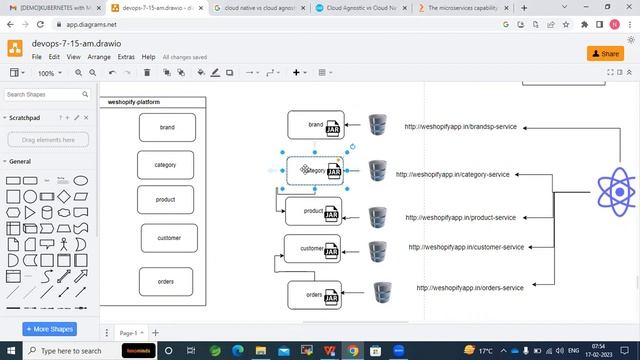The height and width of the screenshot is (360, 640).
Task: Open the 100% zoom level dropdown
Action: 49,73
